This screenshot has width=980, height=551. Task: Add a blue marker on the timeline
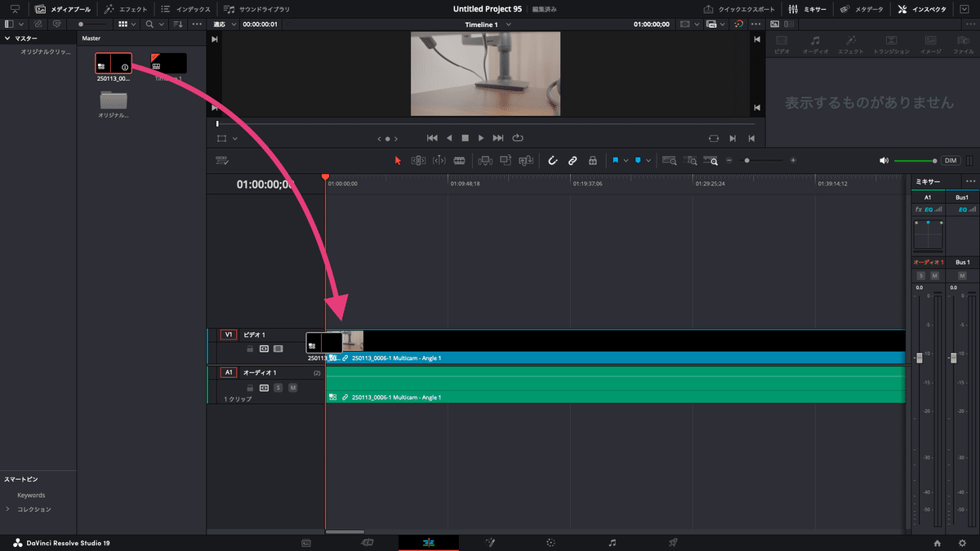638,161
